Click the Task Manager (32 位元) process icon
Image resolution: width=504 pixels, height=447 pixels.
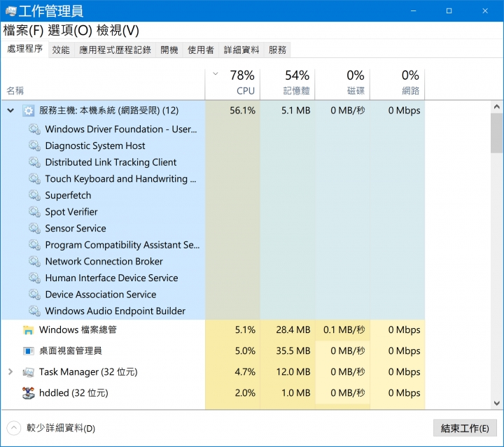[28, 372]
